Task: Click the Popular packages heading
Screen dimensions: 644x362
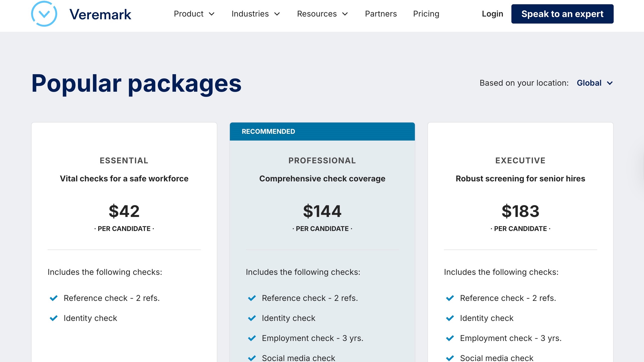Action: pos(136,84)
